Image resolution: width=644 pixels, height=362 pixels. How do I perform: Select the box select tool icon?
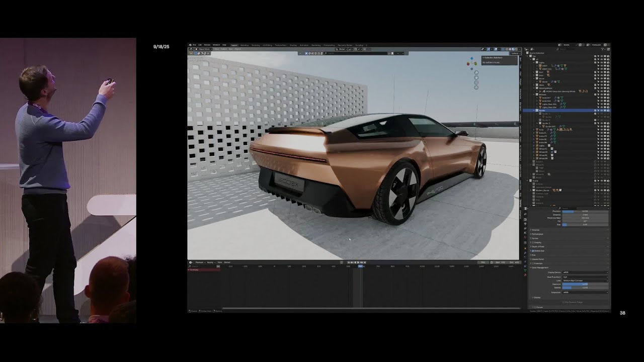point(196,53)
